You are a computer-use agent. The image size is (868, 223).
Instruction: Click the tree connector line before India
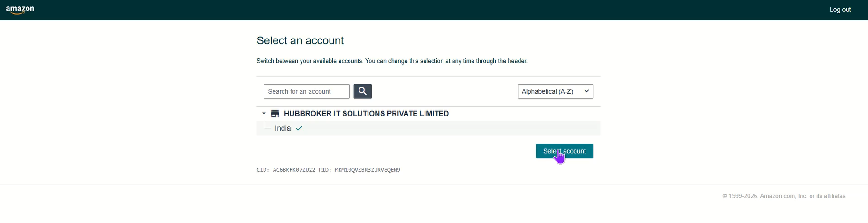point(267,127)
